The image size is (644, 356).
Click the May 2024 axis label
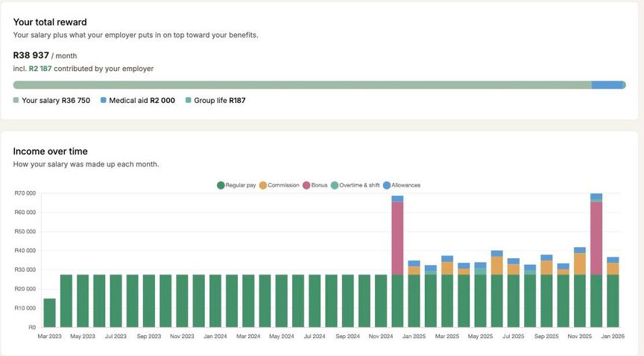(281, 337)
